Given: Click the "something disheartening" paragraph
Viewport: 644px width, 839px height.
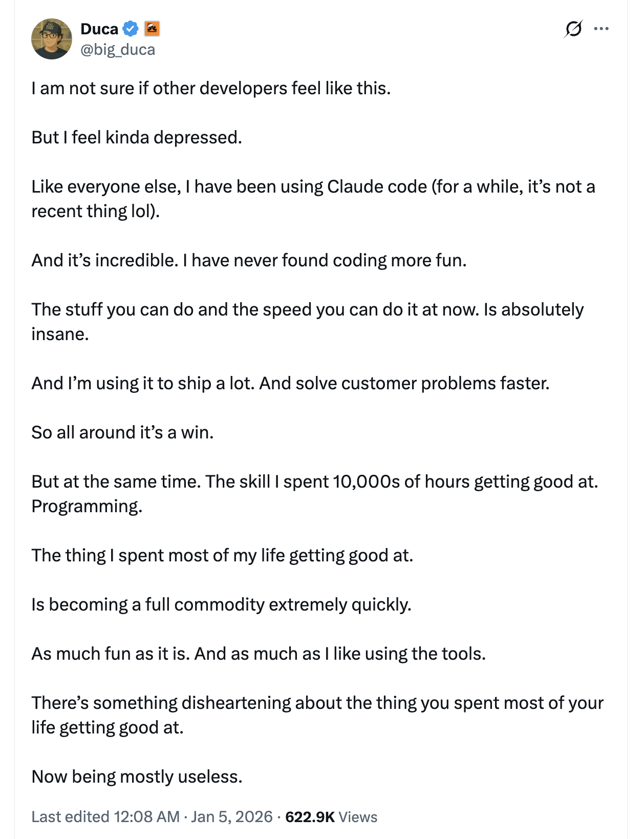Looking at the screenshot, I should click(x=317, y=715).
